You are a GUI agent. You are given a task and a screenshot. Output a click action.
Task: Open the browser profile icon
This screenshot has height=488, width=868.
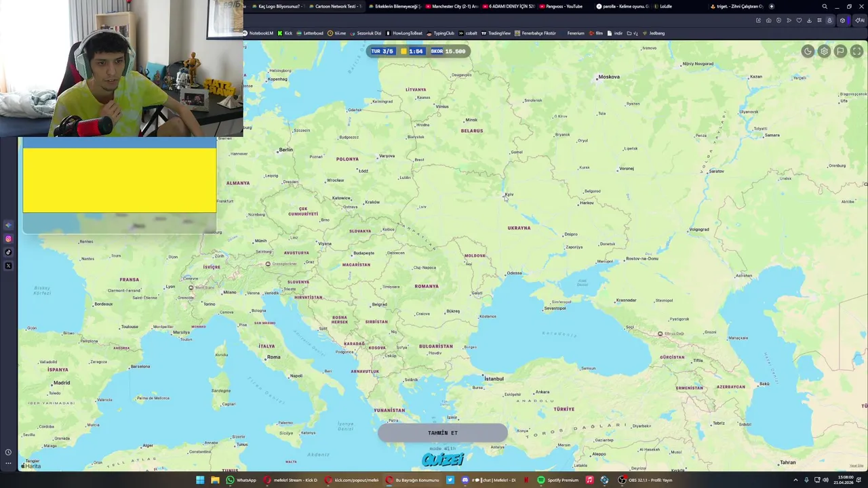coord(829,20)
